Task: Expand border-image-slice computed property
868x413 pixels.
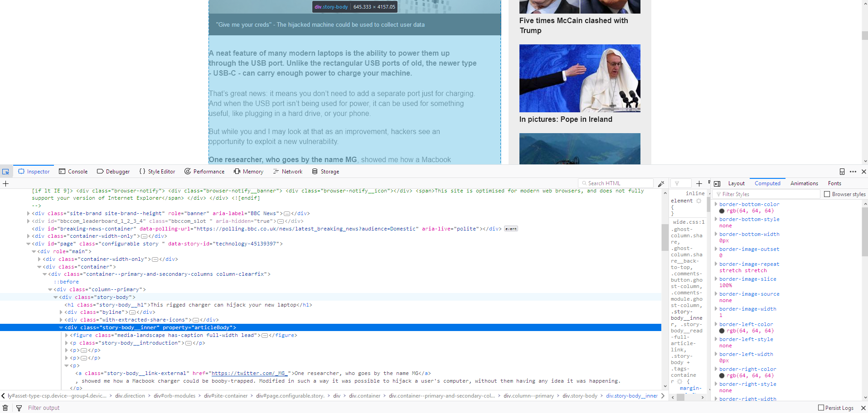Action: click(x=716, y=279)
